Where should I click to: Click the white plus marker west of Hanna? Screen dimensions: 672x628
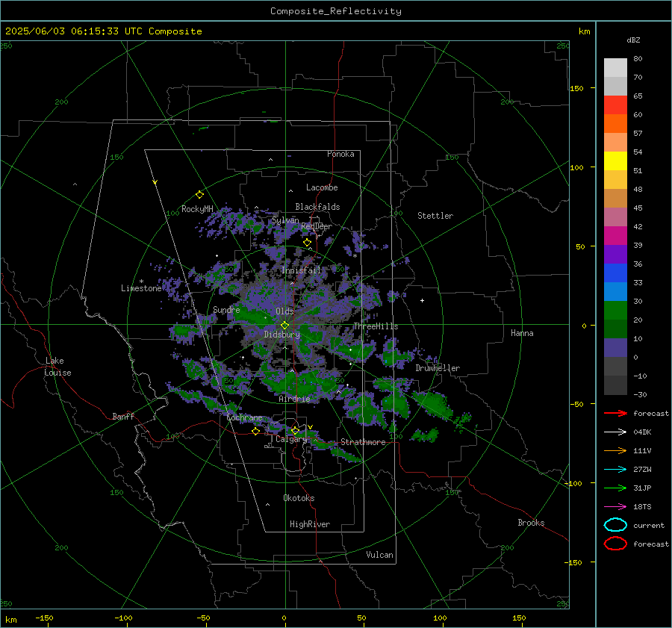[422, 300]
